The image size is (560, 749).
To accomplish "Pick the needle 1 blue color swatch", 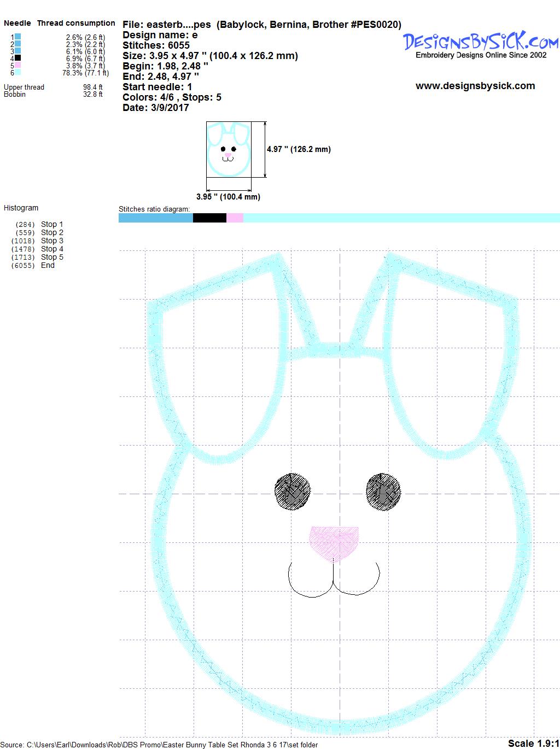I will tap(18, 37).
